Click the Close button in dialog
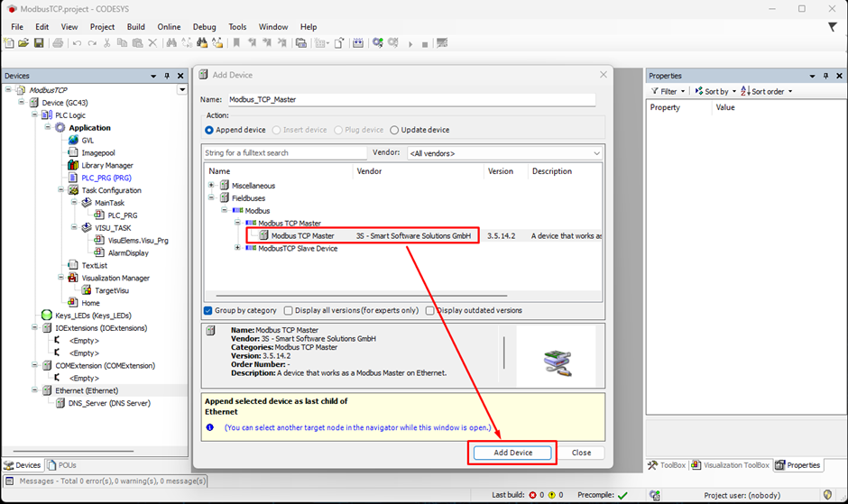The image size is (848, 504). (581, 453)
